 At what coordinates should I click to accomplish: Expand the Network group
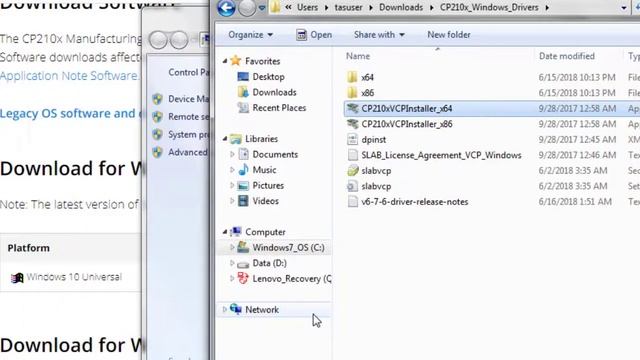pos(224,309)
